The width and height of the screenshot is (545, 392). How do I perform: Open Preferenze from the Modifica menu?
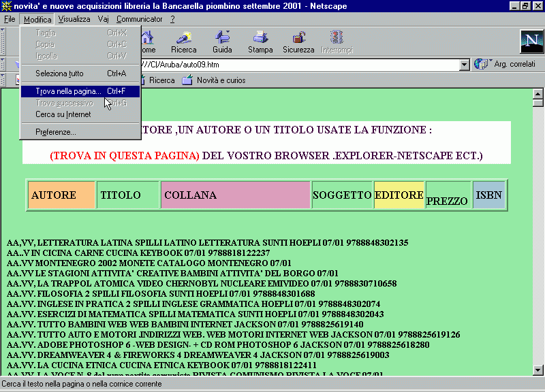click(x=55, y=132)
